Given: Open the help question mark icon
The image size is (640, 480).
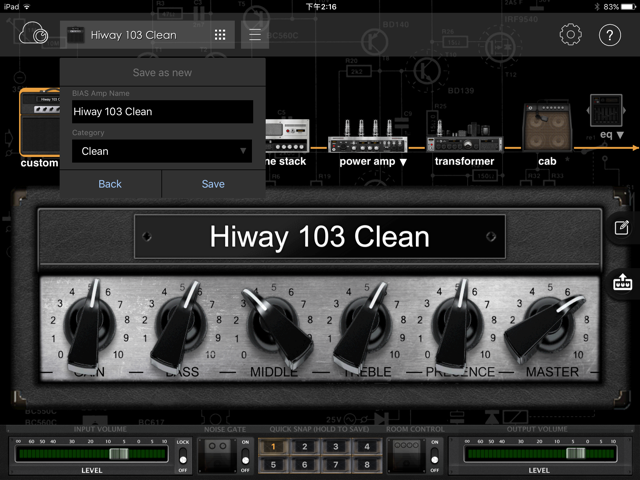Looking at the screenshot, I should tap(610, 35).
